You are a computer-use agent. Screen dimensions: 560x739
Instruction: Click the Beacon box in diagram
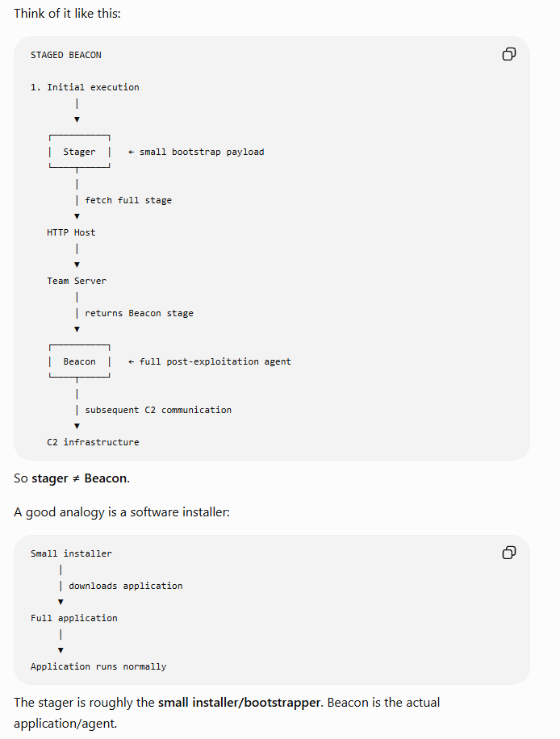pyautogui.click(x=79, y=361)
